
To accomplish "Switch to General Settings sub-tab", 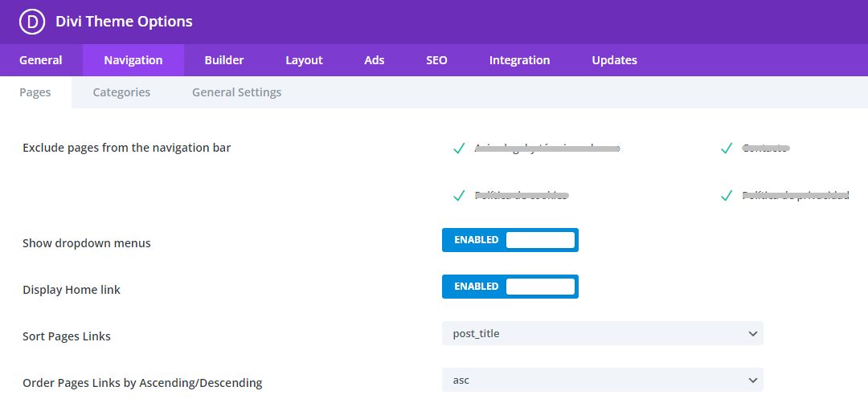I will click(237, 92).
